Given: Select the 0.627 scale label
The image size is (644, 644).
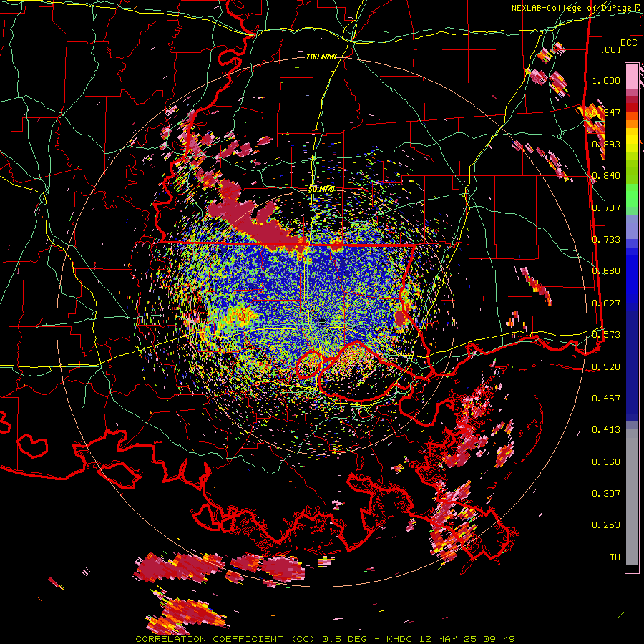Looking at the screenshot, I should 606,303.
